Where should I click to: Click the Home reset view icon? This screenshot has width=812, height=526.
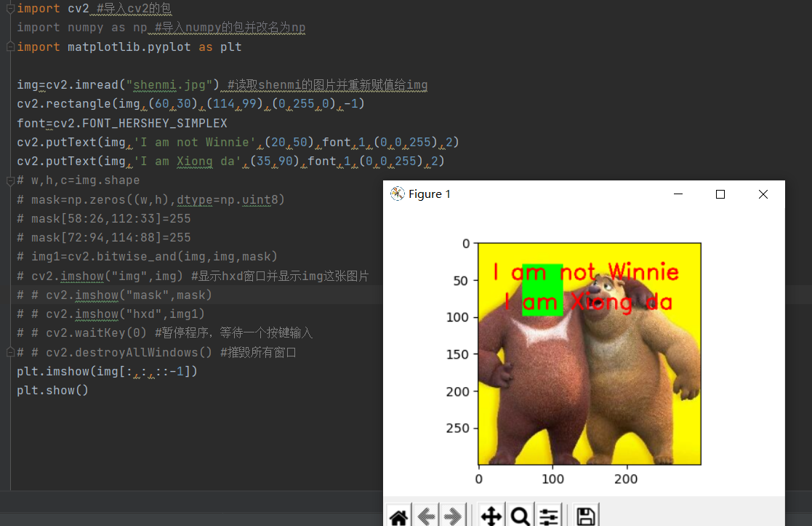399,516
